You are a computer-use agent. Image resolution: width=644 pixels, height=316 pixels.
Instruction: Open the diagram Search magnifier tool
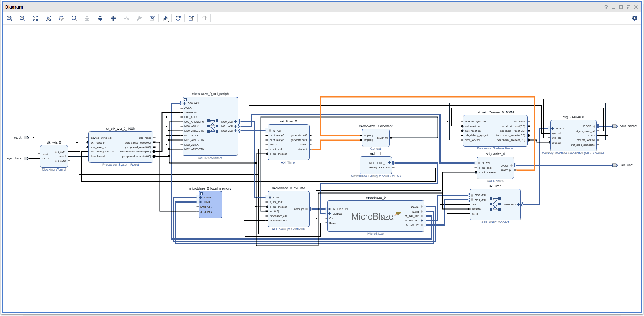74,18
